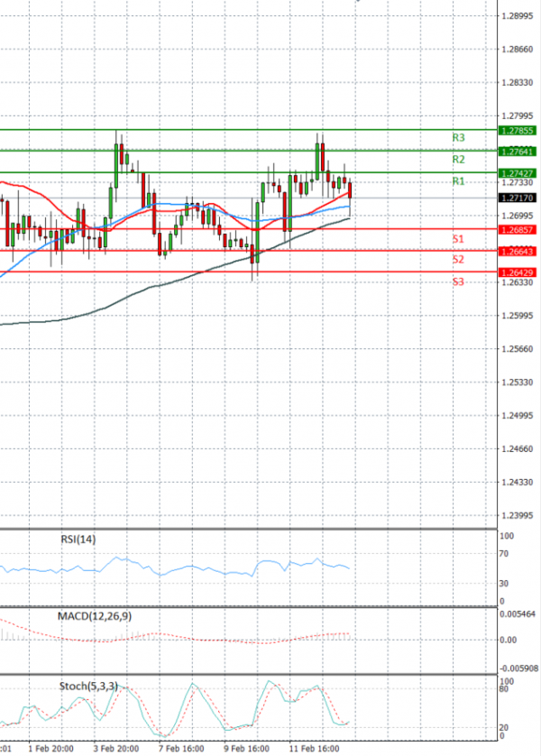Click the 1.27995 price axis value
This screenshot has height=756, width=541.
(518, 116)
